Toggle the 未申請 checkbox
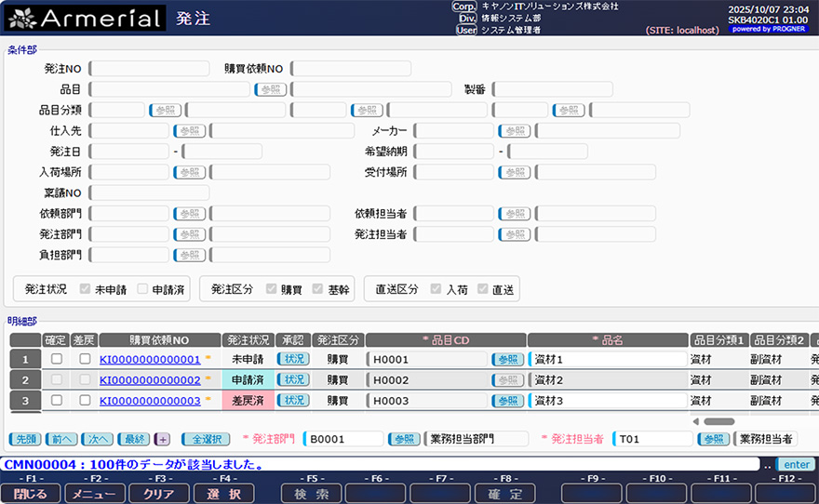 (85, 288)
